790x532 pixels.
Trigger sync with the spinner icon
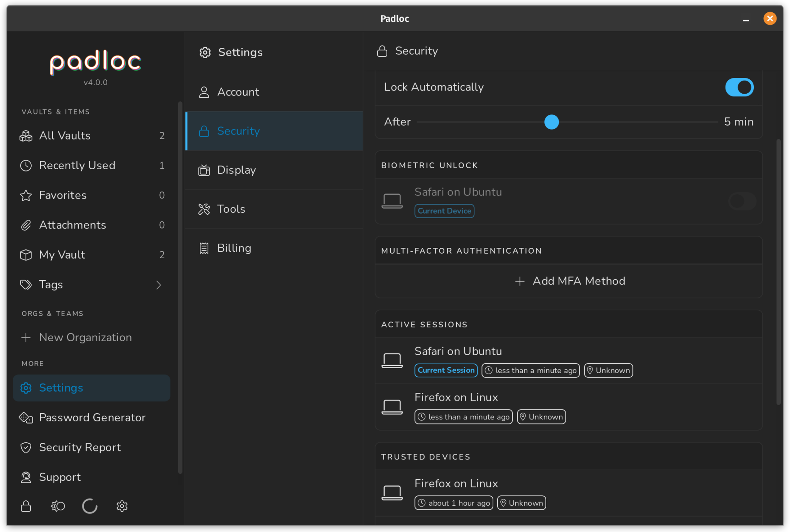tap(89, 506)
